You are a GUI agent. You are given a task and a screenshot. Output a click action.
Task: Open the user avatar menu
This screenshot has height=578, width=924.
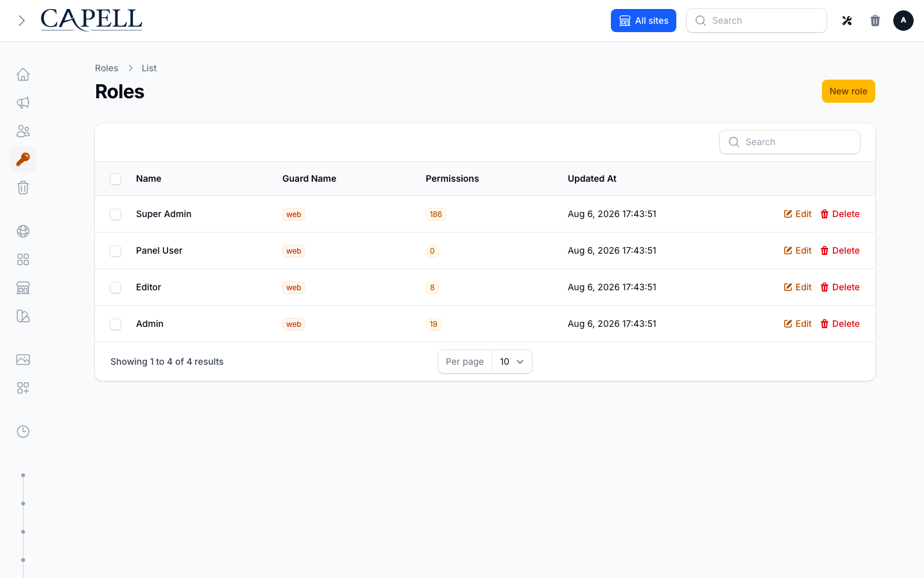coord(903,21)
